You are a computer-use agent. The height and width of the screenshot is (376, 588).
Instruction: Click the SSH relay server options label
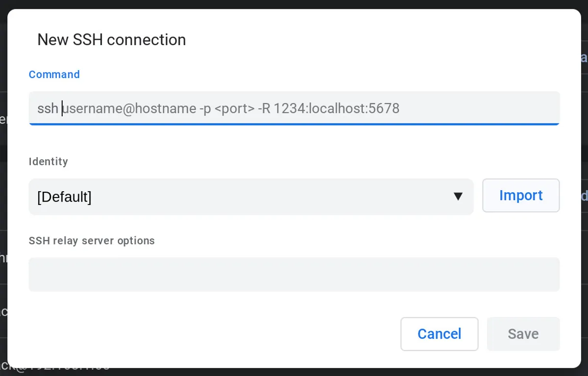[92, 241]
